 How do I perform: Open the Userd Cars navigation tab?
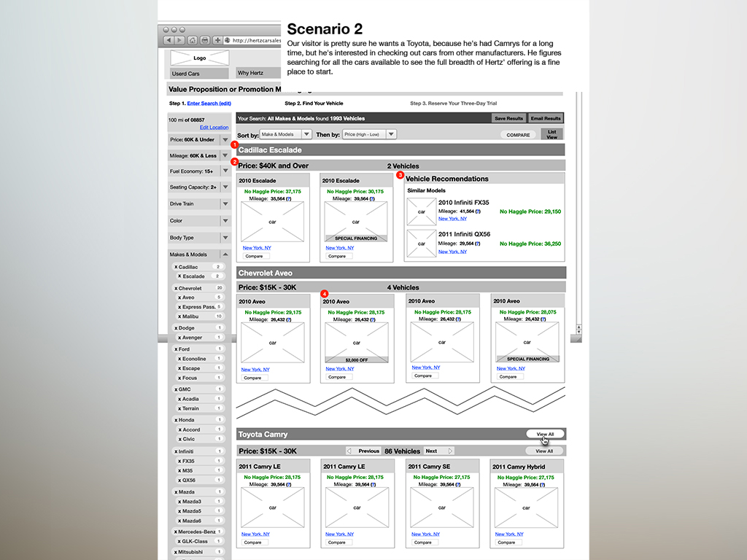(x=196, y=74)
